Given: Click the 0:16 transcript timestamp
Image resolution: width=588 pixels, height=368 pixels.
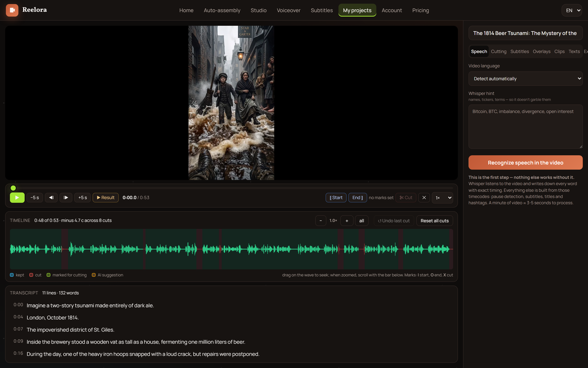Looking at the screenshot, I should [18, 353].
